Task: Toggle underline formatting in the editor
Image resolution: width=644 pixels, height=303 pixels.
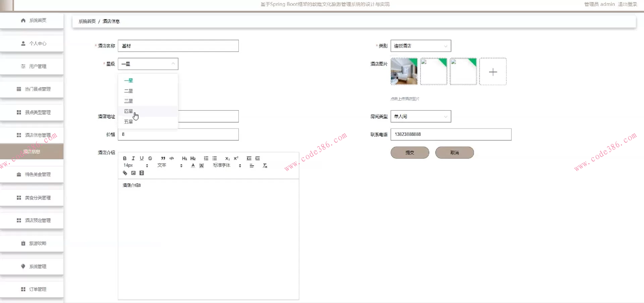Action: point(142,158)
